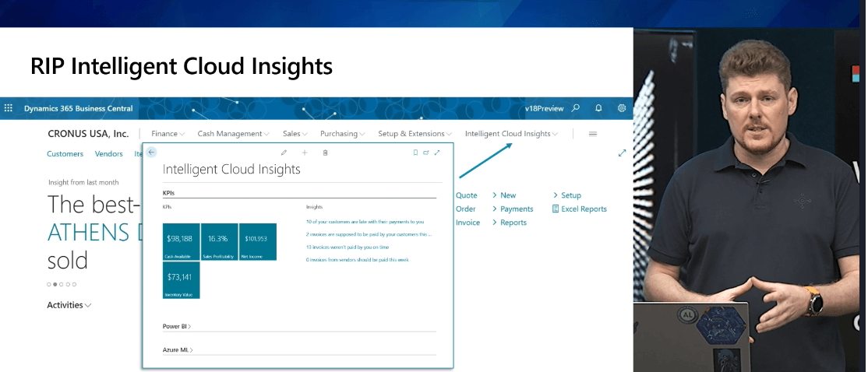Open '10 of your customers are late' insight
The height and width of the screenshot is (372, 868).
tap(365, 222)
